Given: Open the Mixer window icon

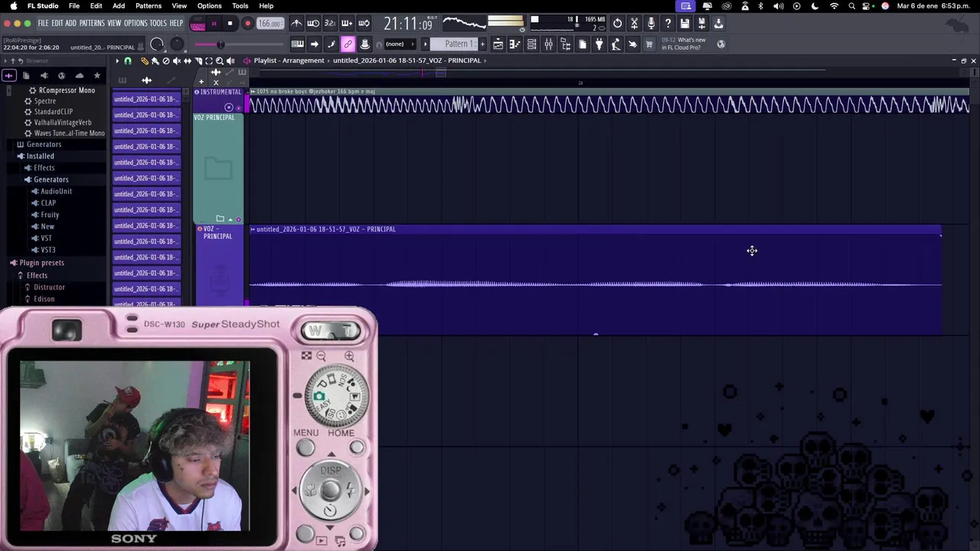Looking at the screenshot, I should click(x=548, y=44).
